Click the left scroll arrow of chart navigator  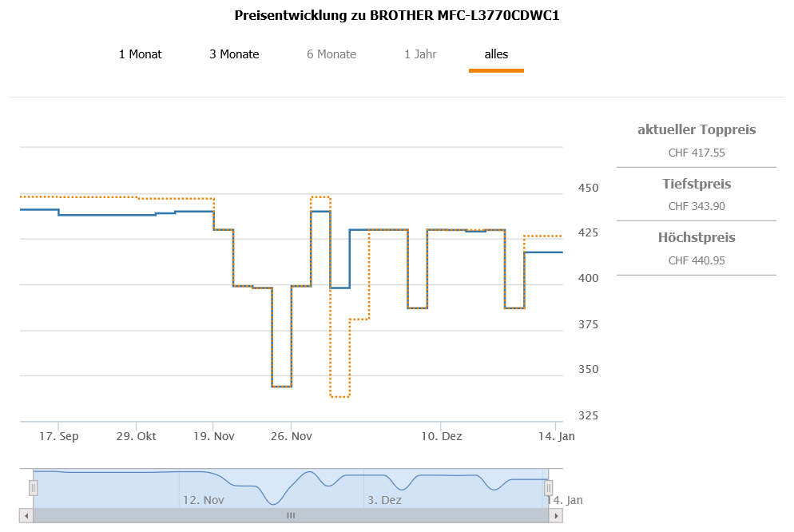click(26, 516)
